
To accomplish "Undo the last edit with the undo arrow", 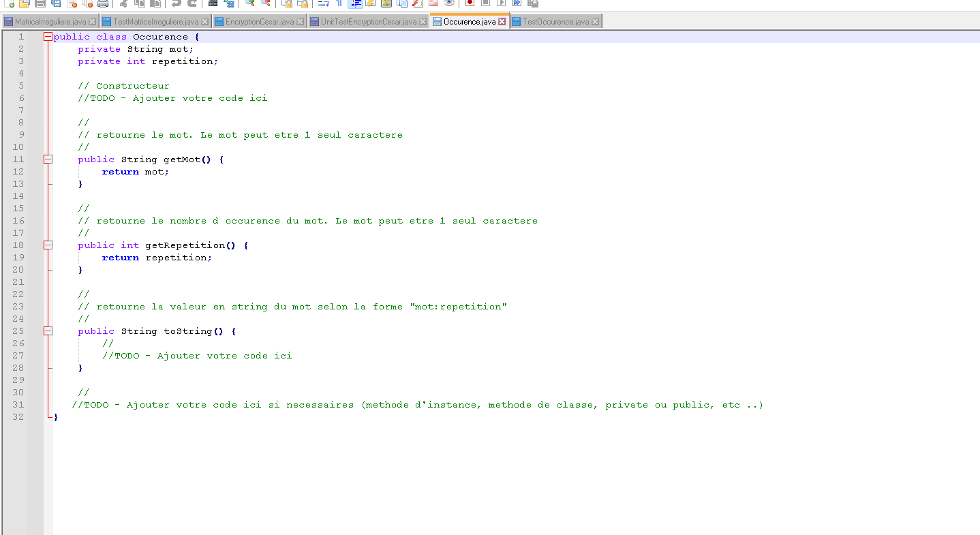I will point(176,4).
